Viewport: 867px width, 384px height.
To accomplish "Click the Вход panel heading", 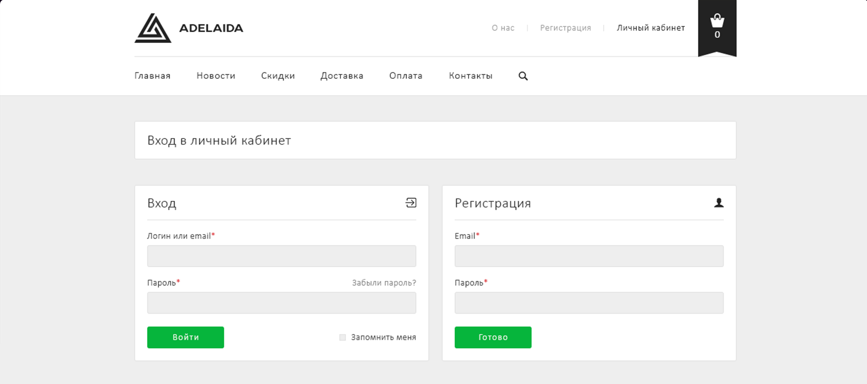I will [161, 203].
